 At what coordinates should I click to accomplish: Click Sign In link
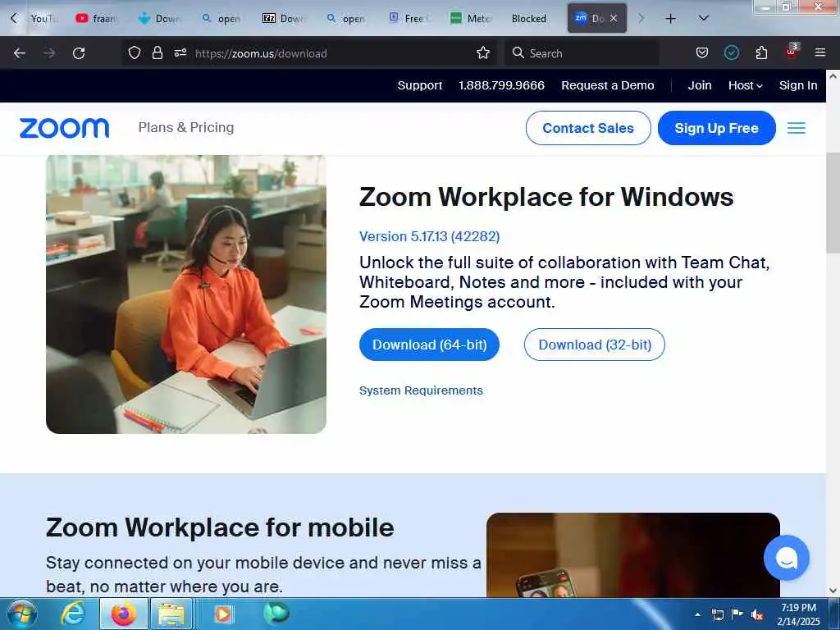798,85
